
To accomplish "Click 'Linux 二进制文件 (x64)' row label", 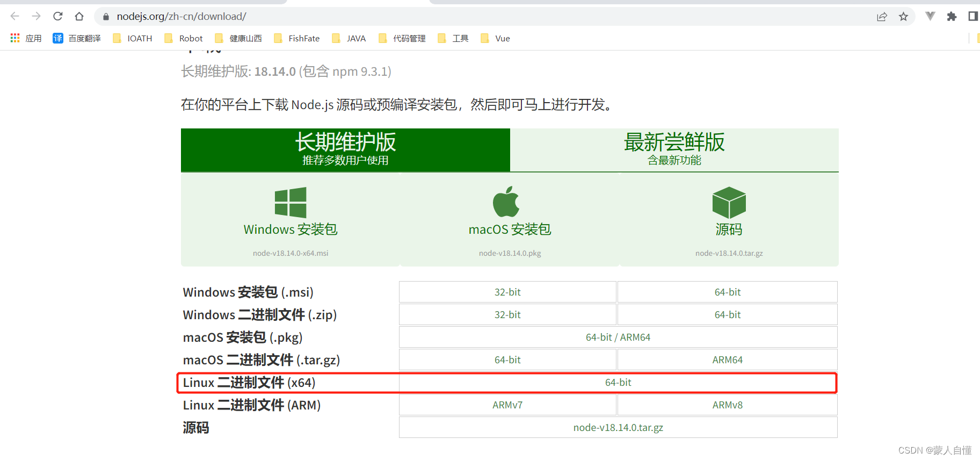I will tap(249, 383).
